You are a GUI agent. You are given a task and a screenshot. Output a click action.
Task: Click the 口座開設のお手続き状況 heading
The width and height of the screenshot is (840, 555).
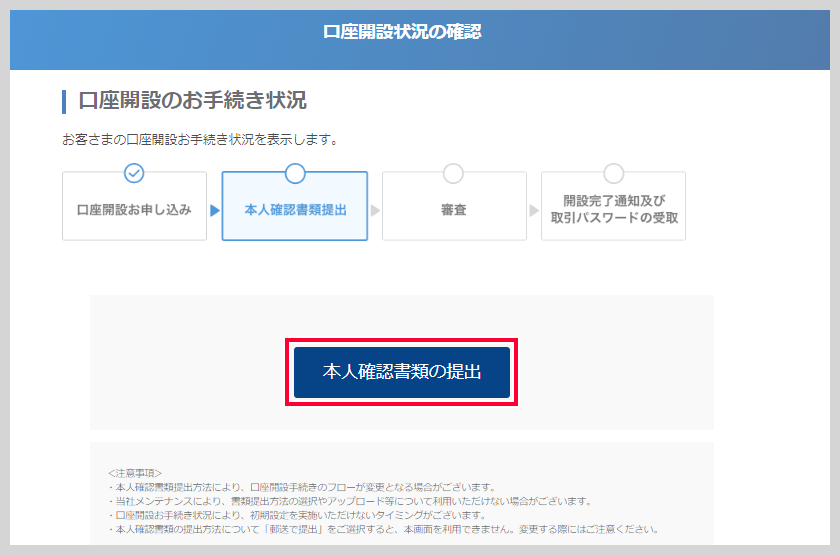(192, 100)
